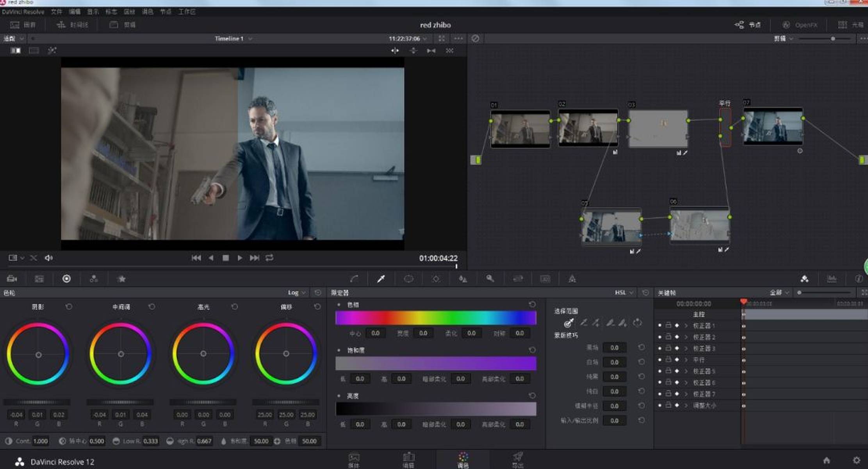Open the Key palette
Screen dimensions: 868x469
[490, 279]
